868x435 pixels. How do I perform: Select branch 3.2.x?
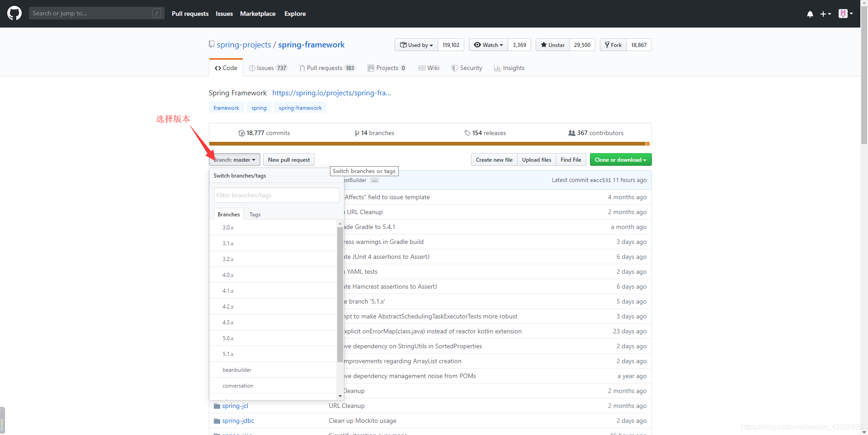pos(273,259)
